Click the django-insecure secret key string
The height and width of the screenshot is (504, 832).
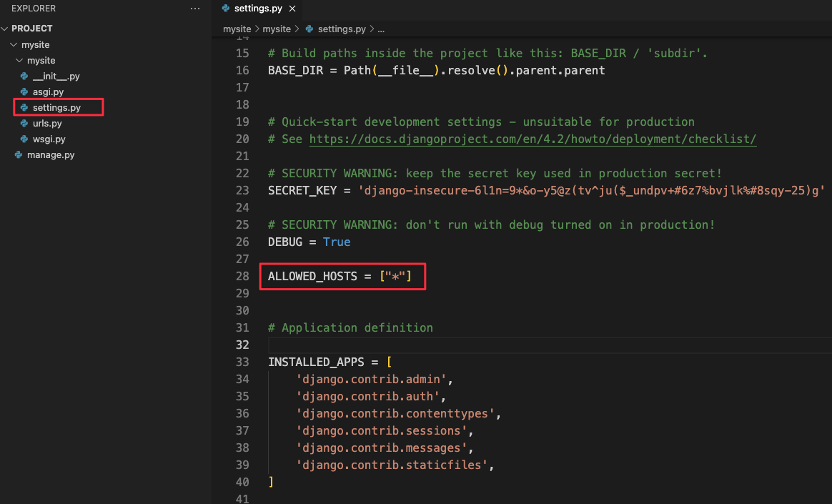tap(592, 190)
